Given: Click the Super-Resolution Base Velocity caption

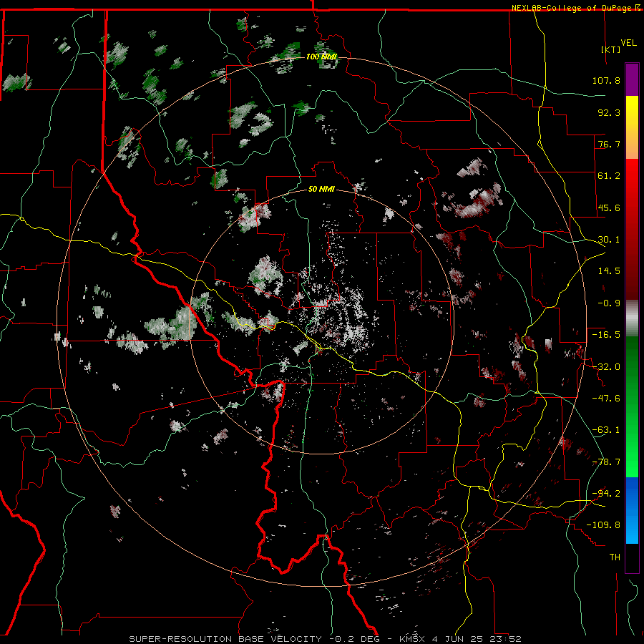Looking at the screenshot, I should coord(326,639).
